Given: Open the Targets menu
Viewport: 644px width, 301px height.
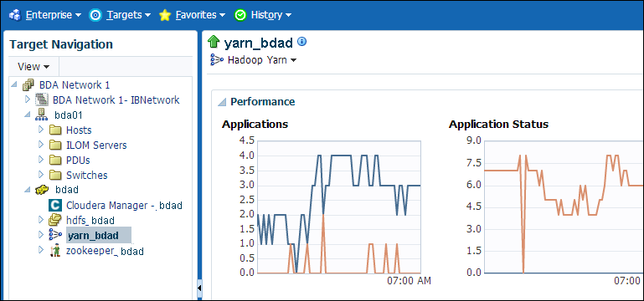Looking at the screenshot, I should click(121, 15).
